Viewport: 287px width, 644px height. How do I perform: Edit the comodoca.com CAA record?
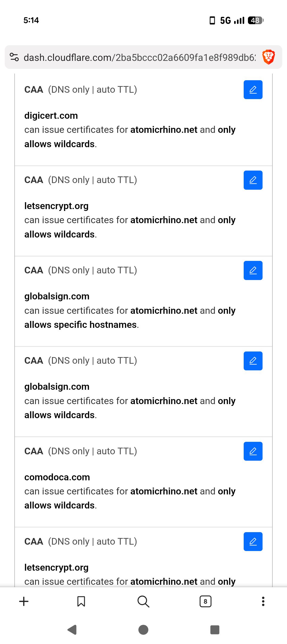click(x=253, y=451)
